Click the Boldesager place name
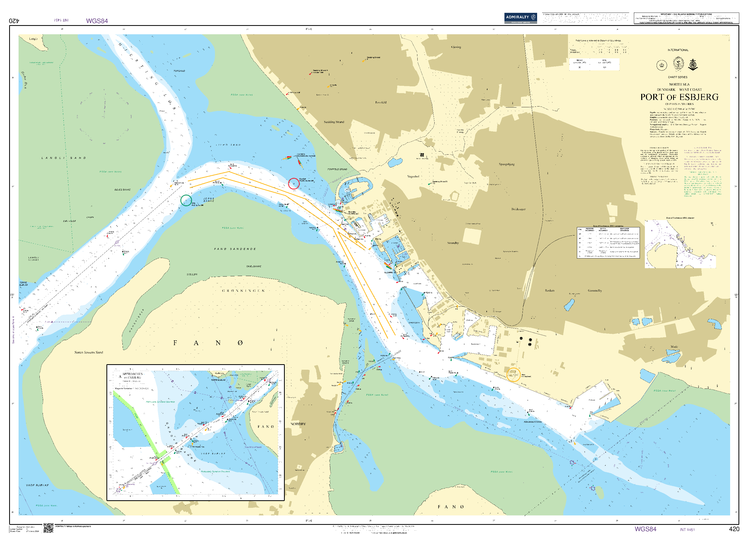The image size is (756, 534). (x=518, y=209)
